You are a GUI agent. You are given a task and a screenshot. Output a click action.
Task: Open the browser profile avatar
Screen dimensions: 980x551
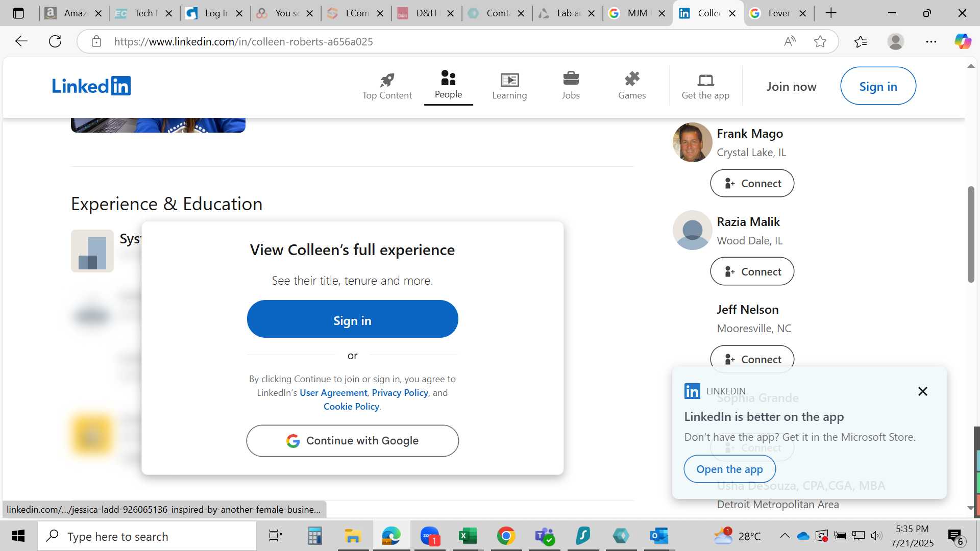[x=896, y=41]
